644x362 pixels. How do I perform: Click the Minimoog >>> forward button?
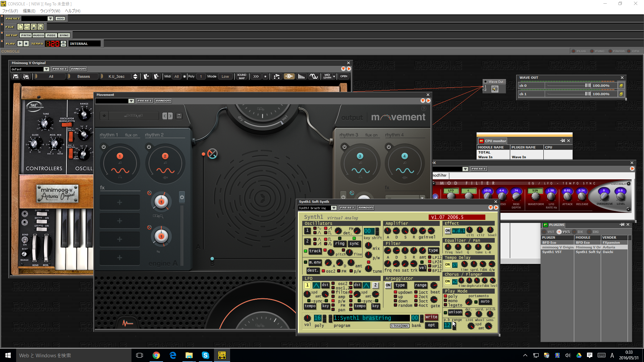tap(256, 76)
